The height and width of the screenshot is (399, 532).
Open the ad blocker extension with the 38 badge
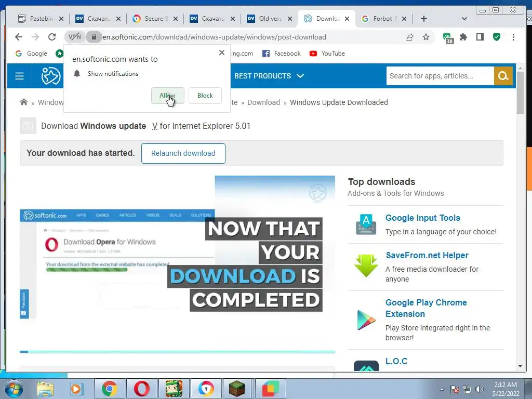[448, 37]
